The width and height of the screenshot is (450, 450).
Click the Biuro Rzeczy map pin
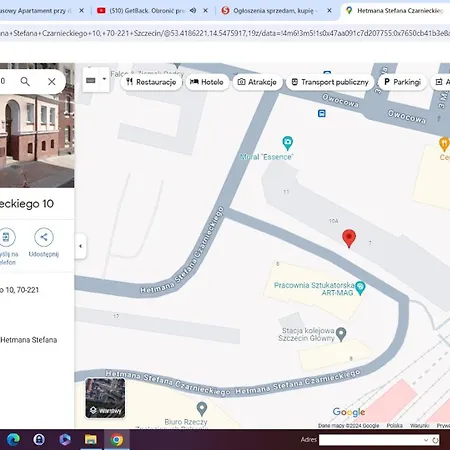click(202, 409)
